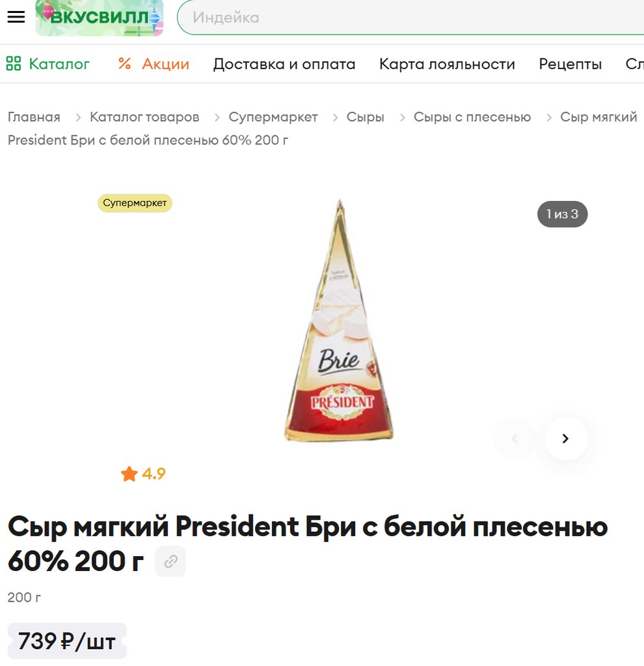The width and height of the screenshot is (644, 666).
Task: Open the hamburger menu
Action: (16, 17)
